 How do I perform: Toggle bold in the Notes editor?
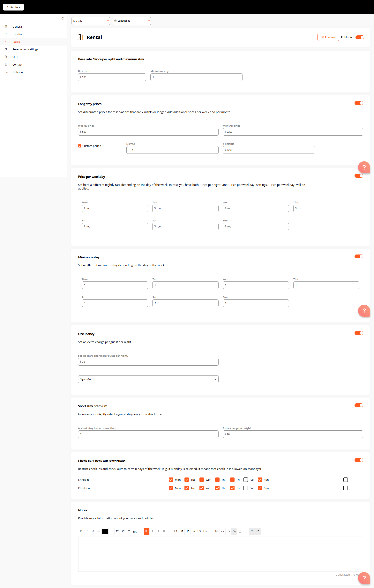click(x=81, y=531)
